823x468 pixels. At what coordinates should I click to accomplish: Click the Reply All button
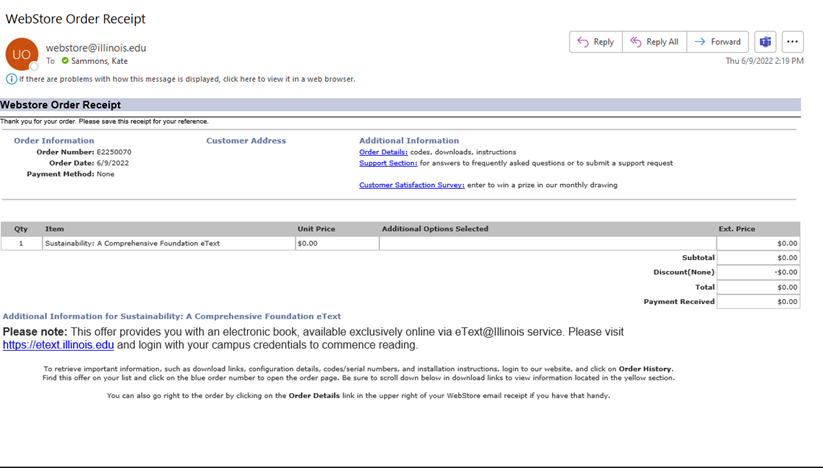[655, 42]
